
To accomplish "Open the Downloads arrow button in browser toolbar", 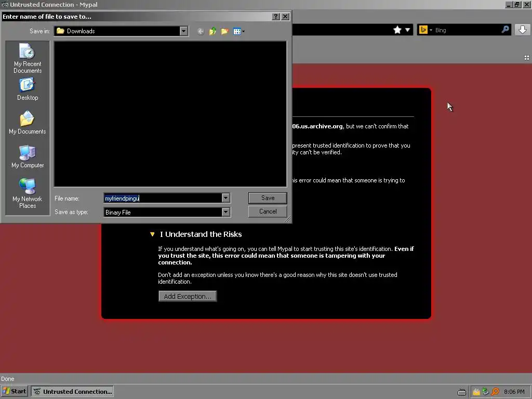I will [x=523, y=30].
